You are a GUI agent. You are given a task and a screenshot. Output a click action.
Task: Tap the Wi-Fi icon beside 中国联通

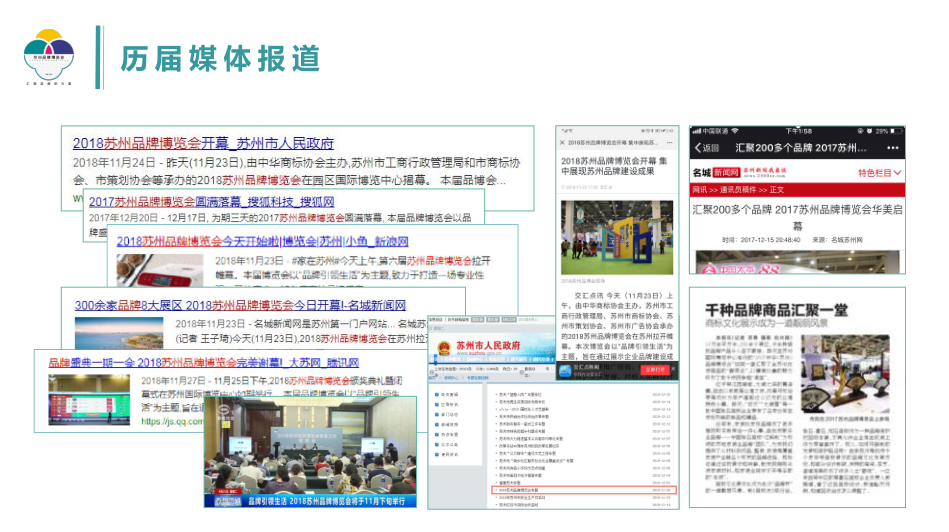[735, 131]
